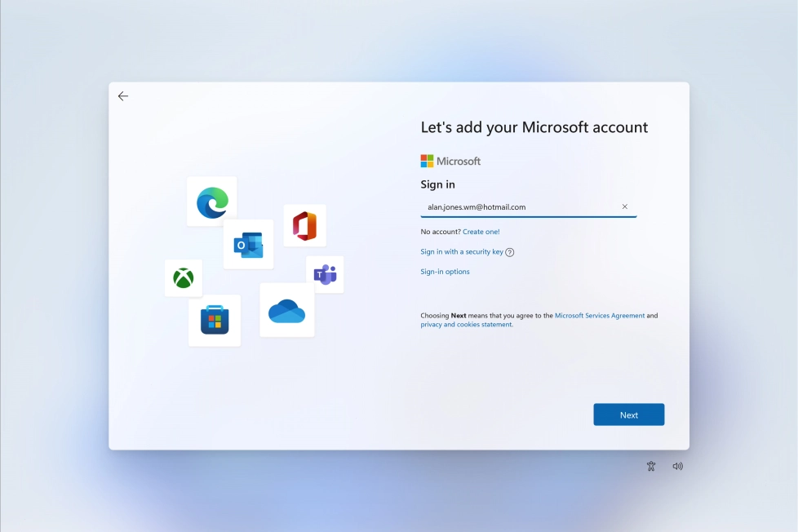
Task: Click the back arrow
Action: click(122, 95)
